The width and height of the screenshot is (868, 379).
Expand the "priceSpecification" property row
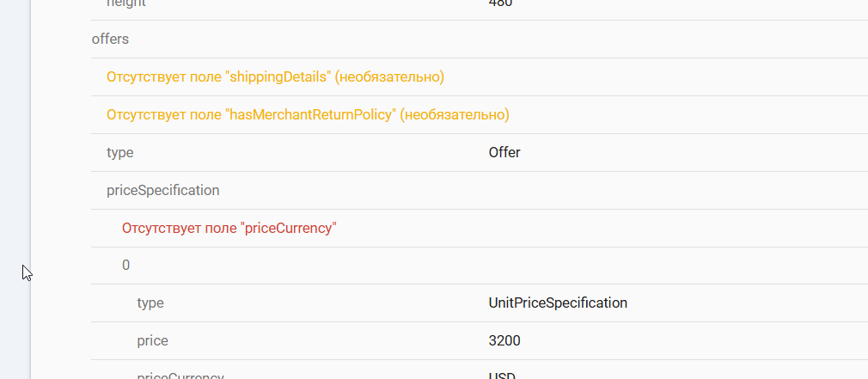point(163,191)
